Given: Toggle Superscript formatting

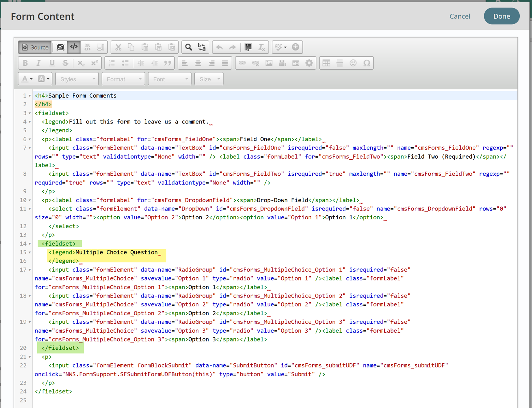Looking at the screenshot, I should pos(94,63).
